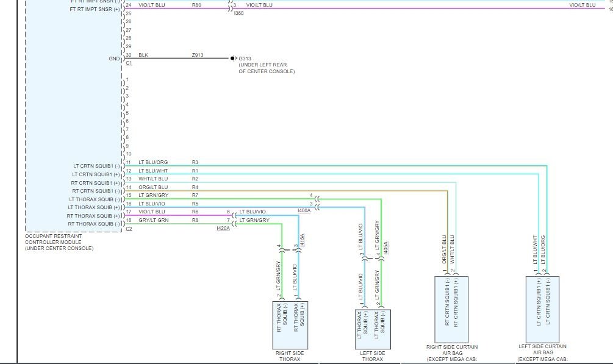
Task: Click the LT BLU/ORG label at pin 11
Action: (x=153, y=162)
